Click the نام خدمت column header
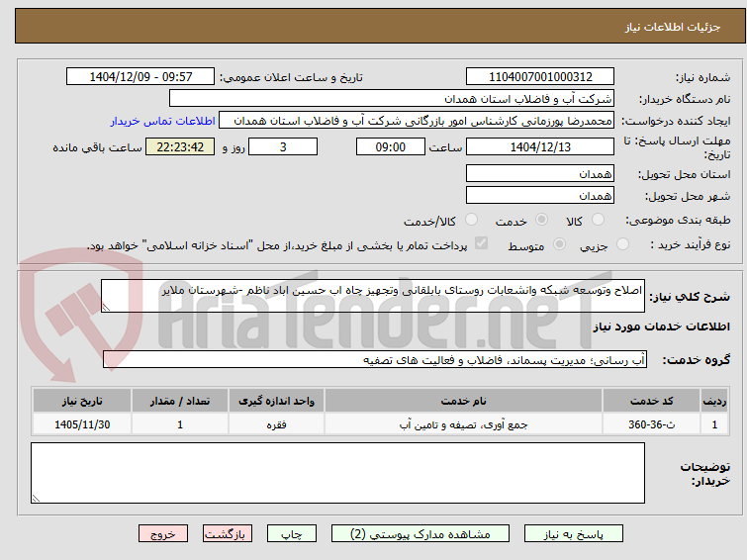The width and height of the screenshot is (747, 560). tap(464, 401)
